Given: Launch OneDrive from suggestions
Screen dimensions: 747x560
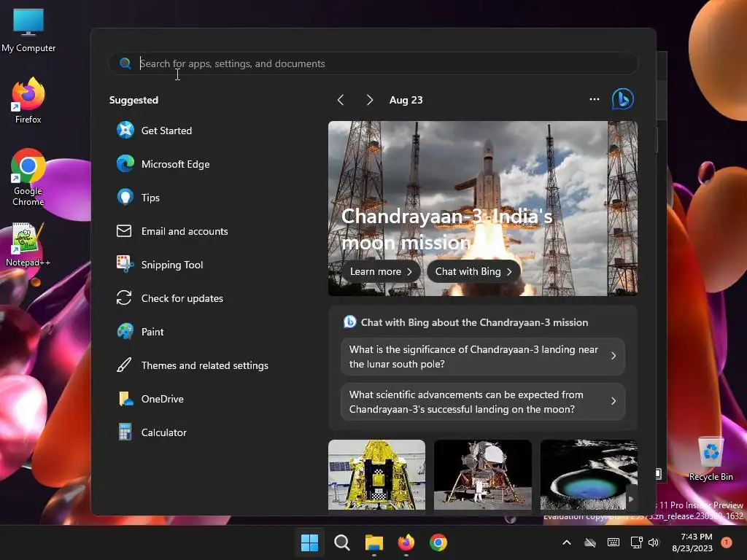Looking at the screenshot, I should click(150, 399).
